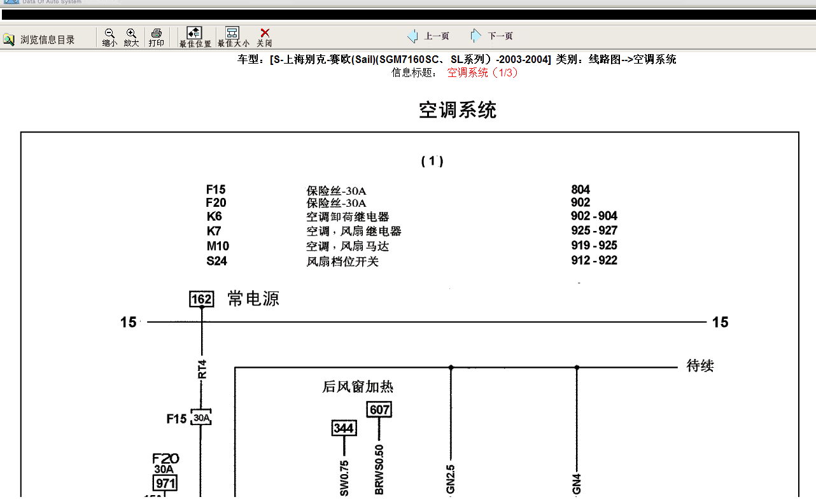The height and width of the screenshot is (504, 816).
Task: Click the 关闭 close icon in toolbar
Action: tap(264, 38)
